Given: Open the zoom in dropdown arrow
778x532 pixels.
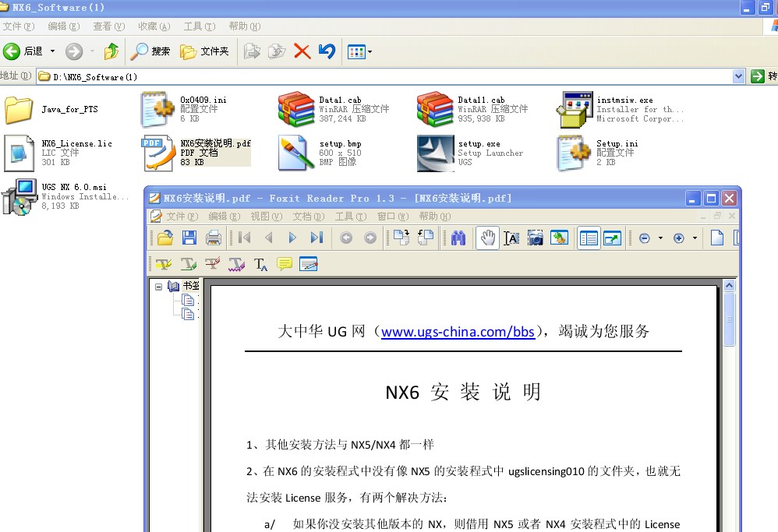Looking at the screenshot, I should coord(695,238).
